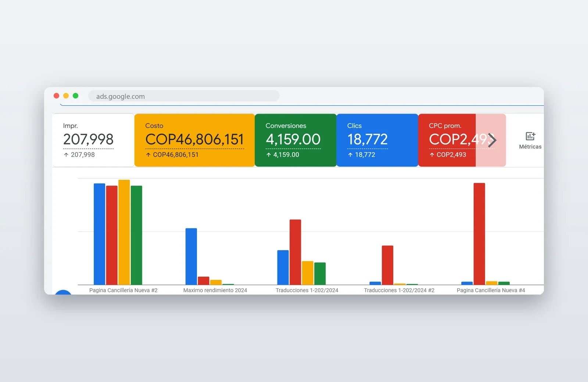Viewport: 588px width, 382px height.
Task: Click the 18,772 clicks value
Action: [367, 140]
